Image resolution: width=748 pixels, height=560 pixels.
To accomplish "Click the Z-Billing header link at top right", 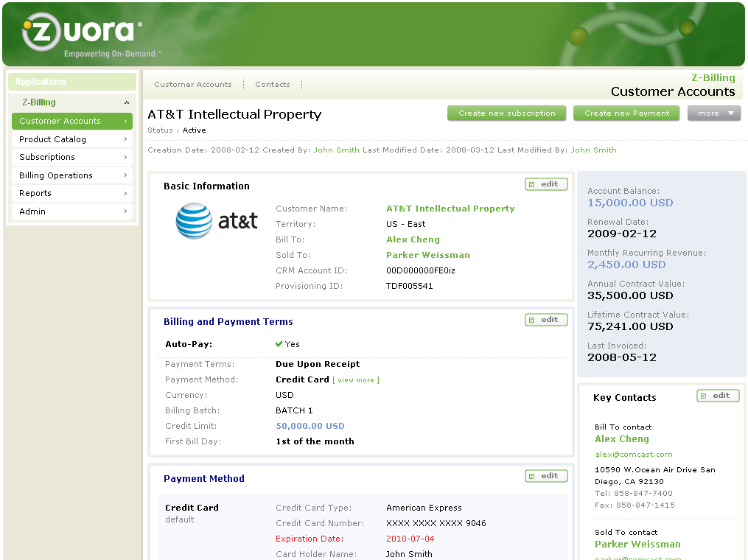I will click(713, 78).
